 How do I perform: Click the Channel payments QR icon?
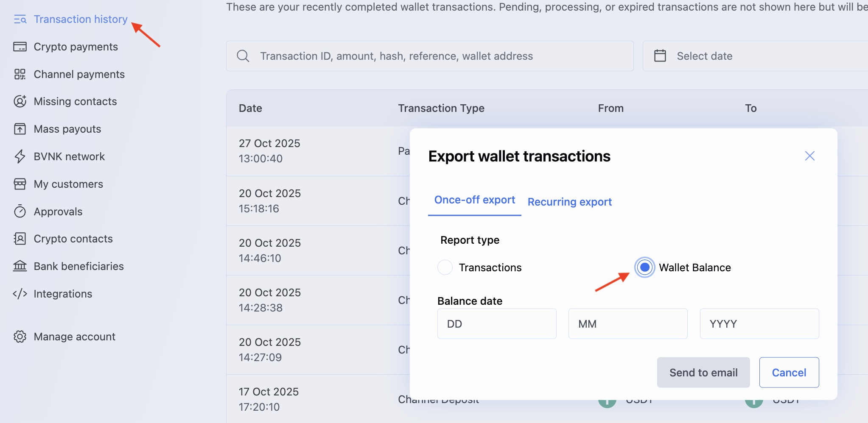[20, 74]
